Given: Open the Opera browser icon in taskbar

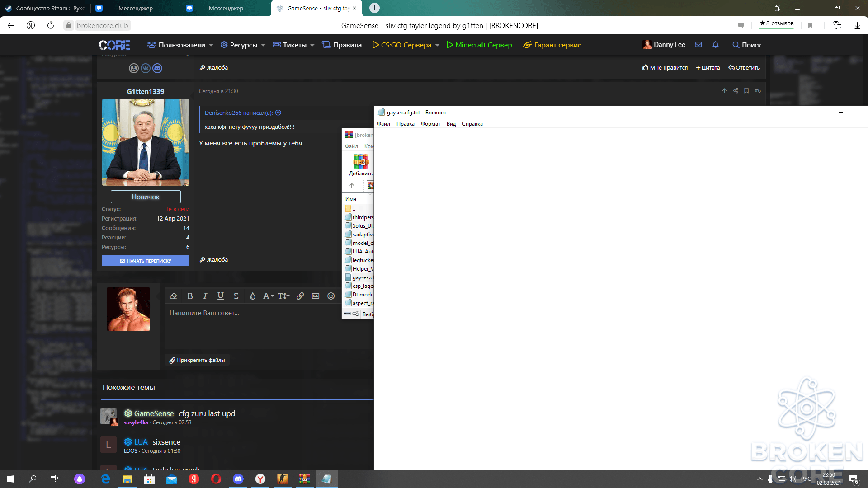Looking at the screenshot, I should coord(216,479).
